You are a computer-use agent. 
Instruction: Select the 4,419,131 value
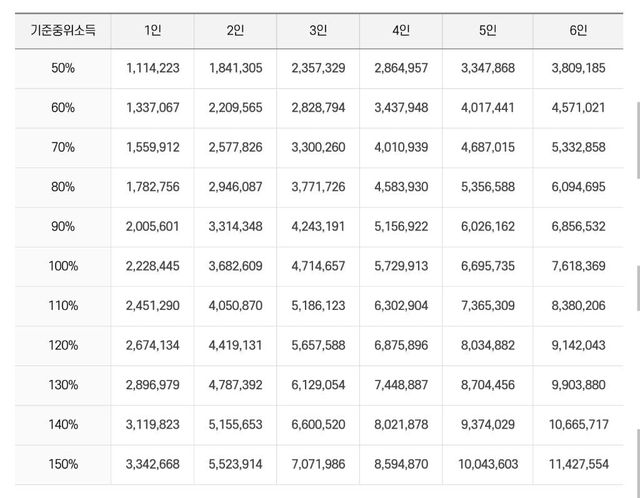pyautogui.click(x=235, y=346)
